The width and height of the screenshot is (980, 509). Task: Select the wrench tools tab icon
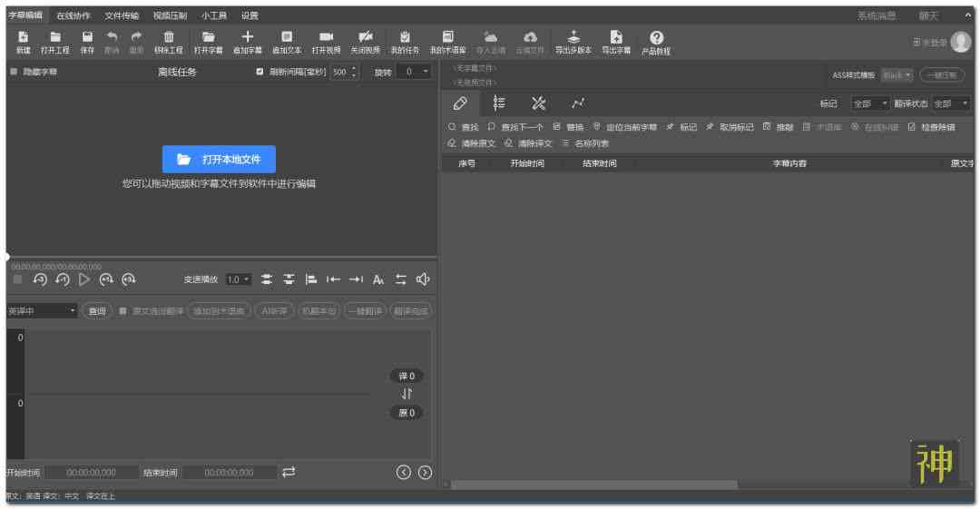tap(538, 103)
